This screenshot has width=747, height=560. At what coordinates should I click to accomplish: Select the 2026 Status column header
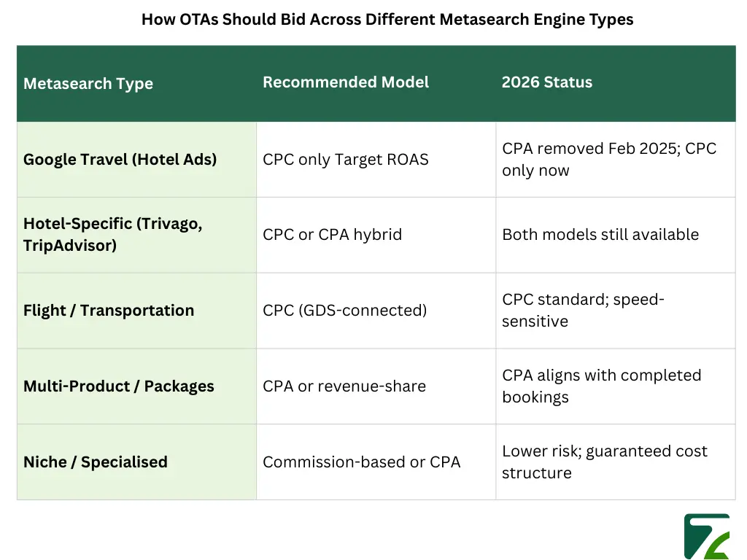click(547, 82)
